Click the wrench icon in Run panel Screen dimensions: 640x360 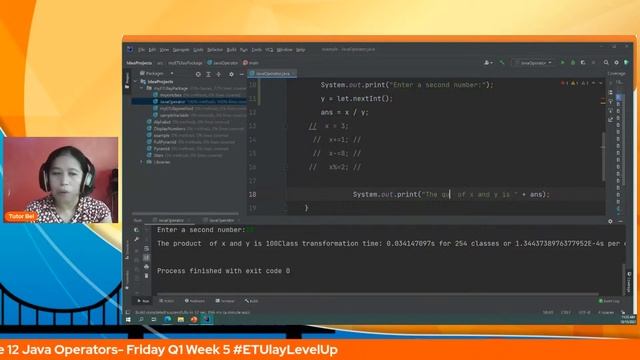tap(136, 239)
